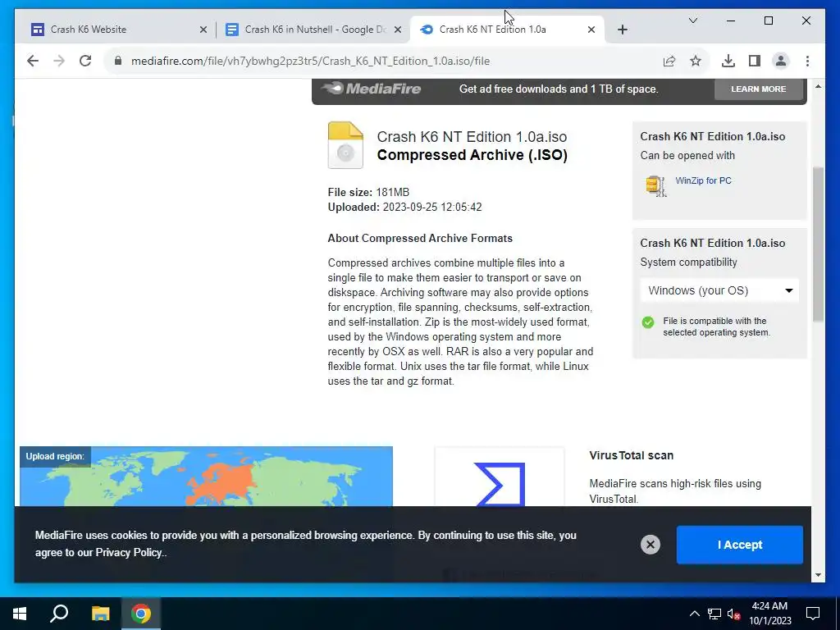This screenshot has width=840, height=630.
Task: Open File Explorer from the taskbar
Action: 100,614
